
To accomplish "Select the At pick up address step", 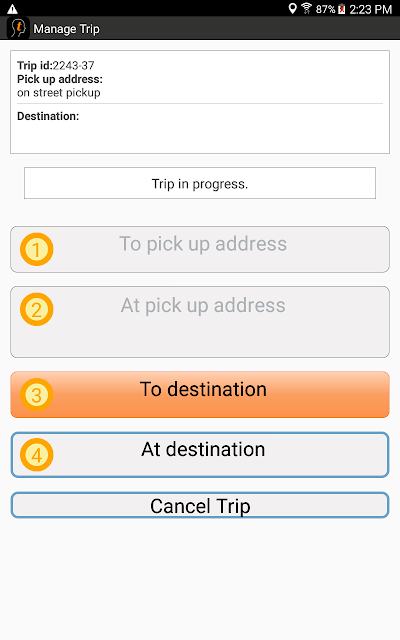I will point(200,322).
